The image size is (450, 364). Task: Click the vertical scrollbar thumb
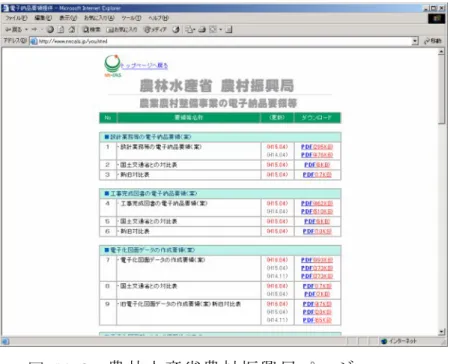[x=441, y=89]
